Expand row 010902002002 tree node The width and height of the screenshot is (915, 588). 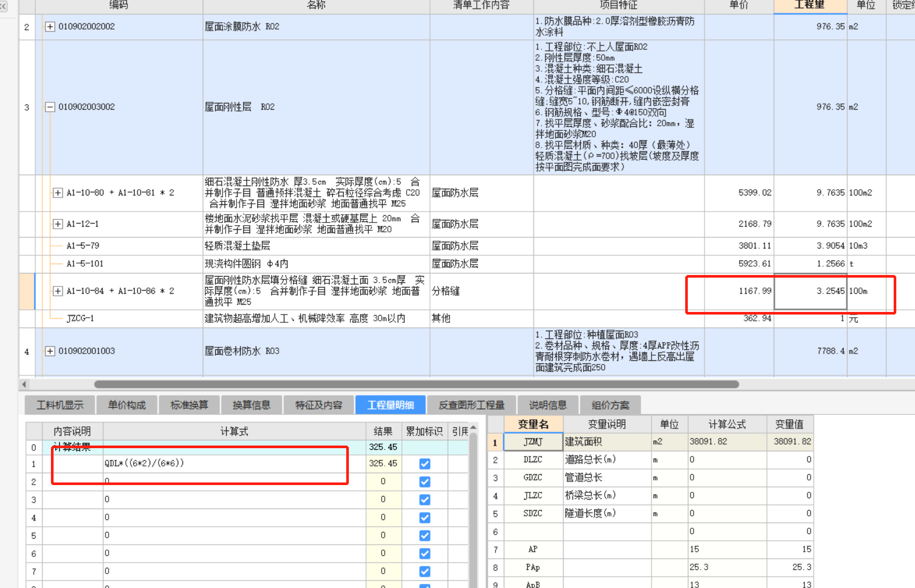point(50,27)
